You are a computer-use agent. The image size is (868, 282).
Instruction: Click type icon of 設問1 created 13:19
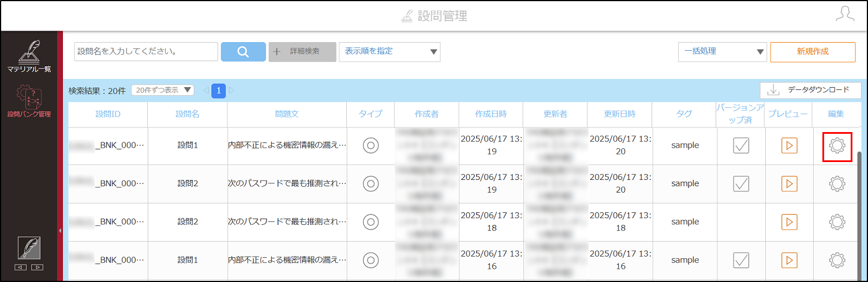pos(371,145)
